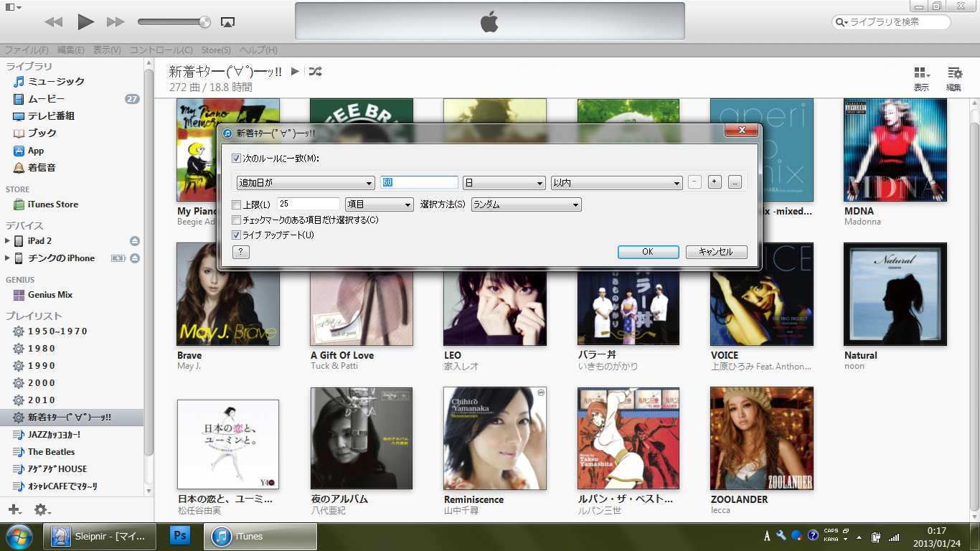Open Photoshop from the Windows taskbar
980x551 pixels.
pyautogui.click(x=180, y=536)
